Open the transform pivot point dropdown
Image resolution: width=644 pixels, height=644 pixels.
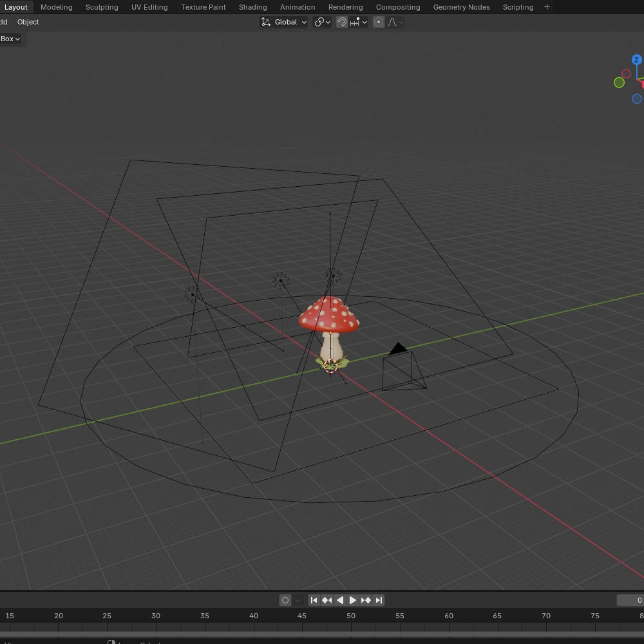(x=323, y=22)
